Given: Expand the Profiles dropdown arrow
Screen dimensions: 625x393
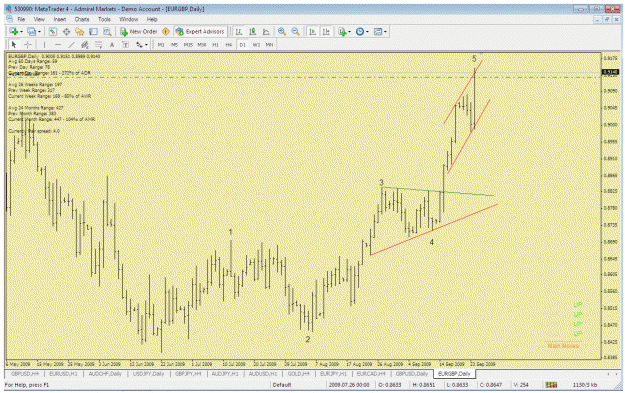Looking at the screenshot, I should 39,32.
